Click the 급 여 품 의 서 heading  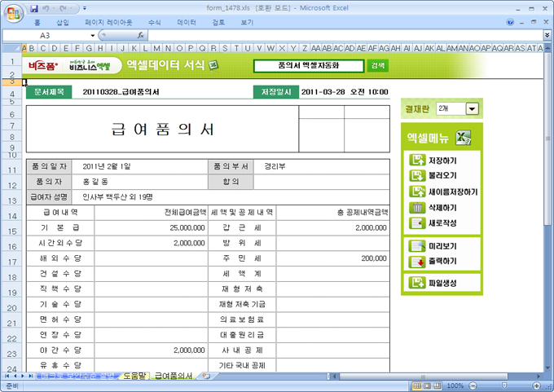click(x=162, y=130)
